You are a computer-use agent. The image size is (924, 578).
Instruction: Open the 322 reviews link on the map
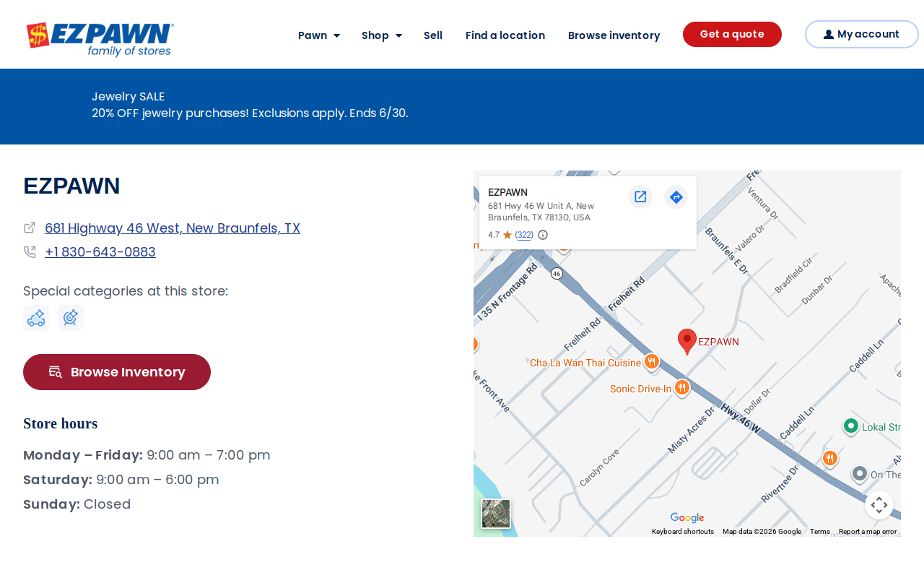(x=525, y=235)
